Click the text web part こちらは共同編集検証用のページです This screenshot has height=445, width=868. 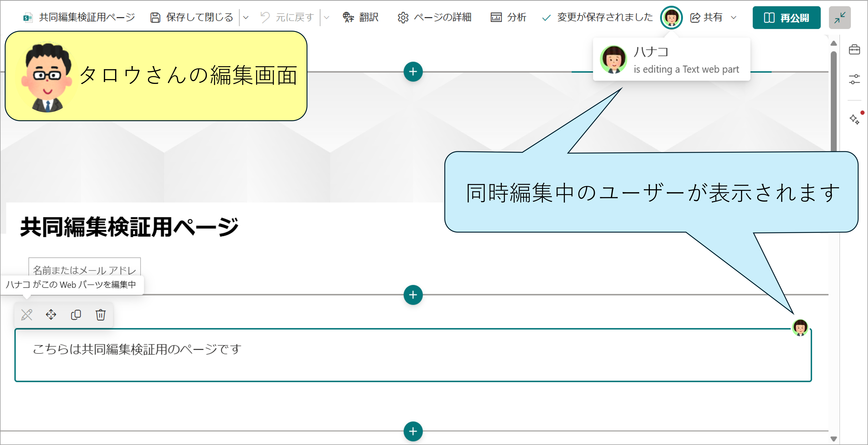(x=413, y=355)
